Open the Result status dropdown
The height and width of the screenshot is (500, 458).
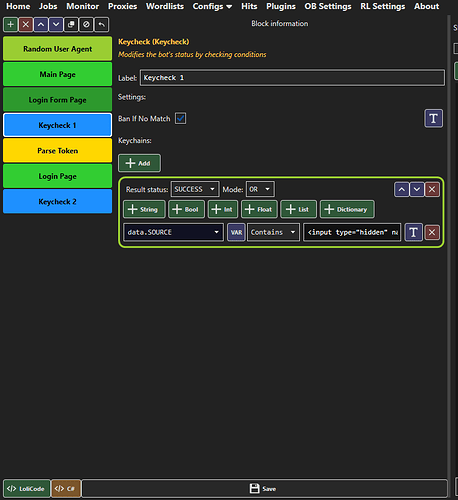195,189
